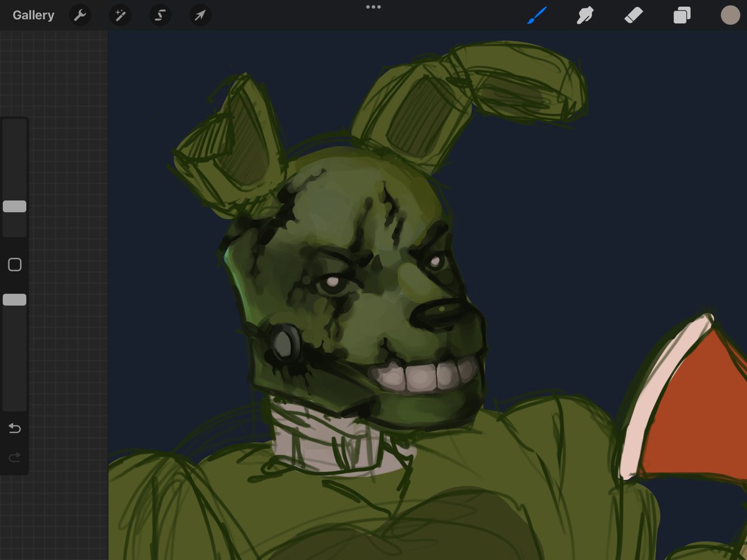Image resolution: width=747 pixels, height=560 pixels.
Task: Open the active color picker circle
Action: pos(730,15)
